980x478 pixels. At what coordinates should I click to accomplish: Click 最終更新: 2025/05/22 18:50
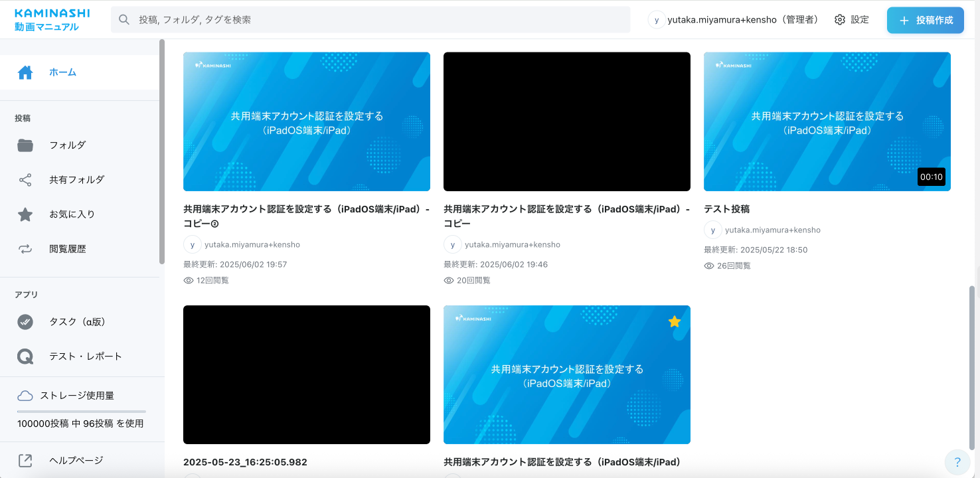[x=756, y=250]
